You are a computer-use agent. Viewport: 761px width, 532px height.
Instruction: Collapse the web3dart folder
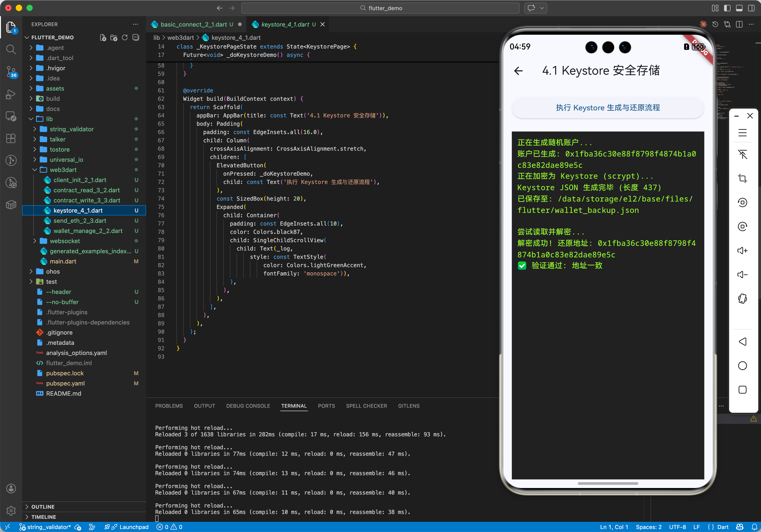click(x=63, y=170)
